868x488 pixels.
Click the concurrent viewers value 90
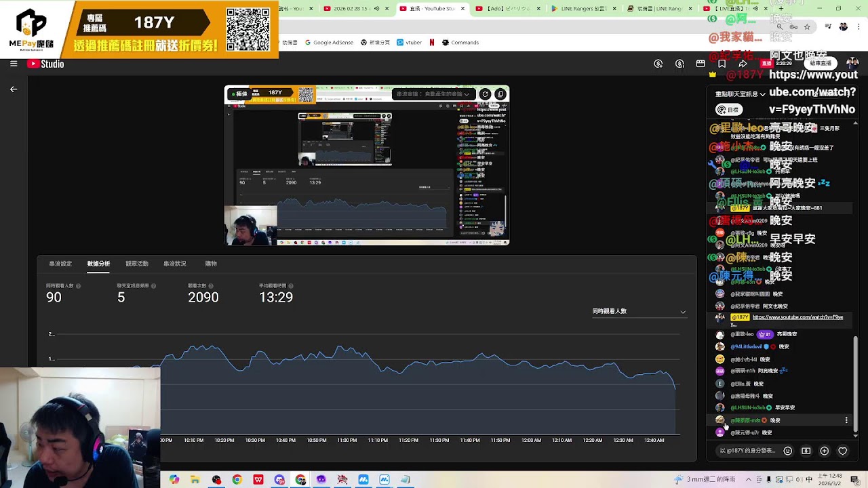(x=54, y=298)
